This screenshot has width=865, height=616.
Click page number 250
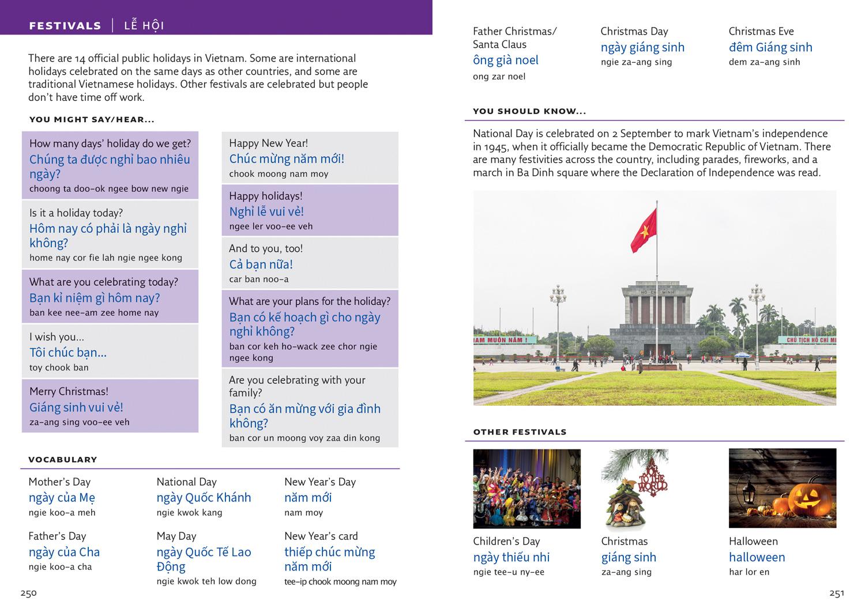pos(28,594)
